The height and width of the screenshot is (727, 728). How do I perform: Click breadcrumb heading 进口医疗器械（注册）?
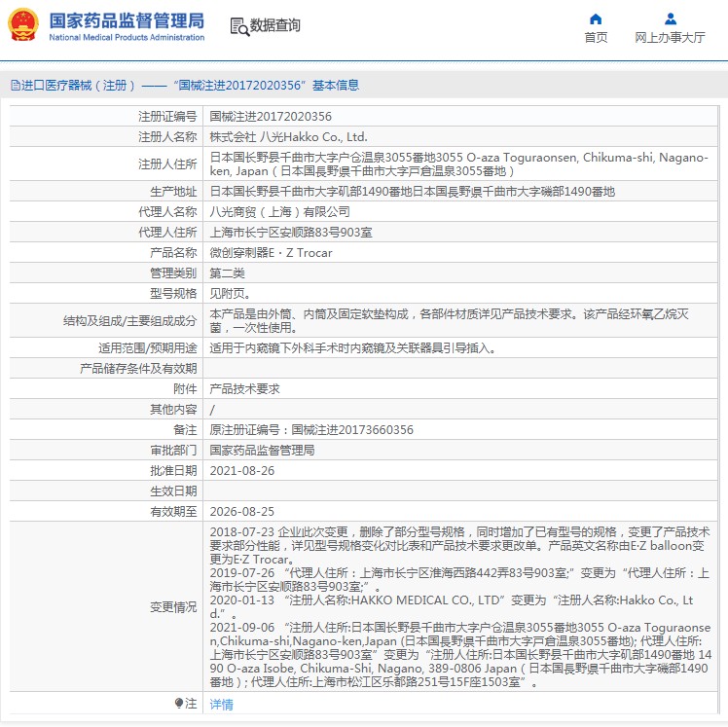coord(78,85)
